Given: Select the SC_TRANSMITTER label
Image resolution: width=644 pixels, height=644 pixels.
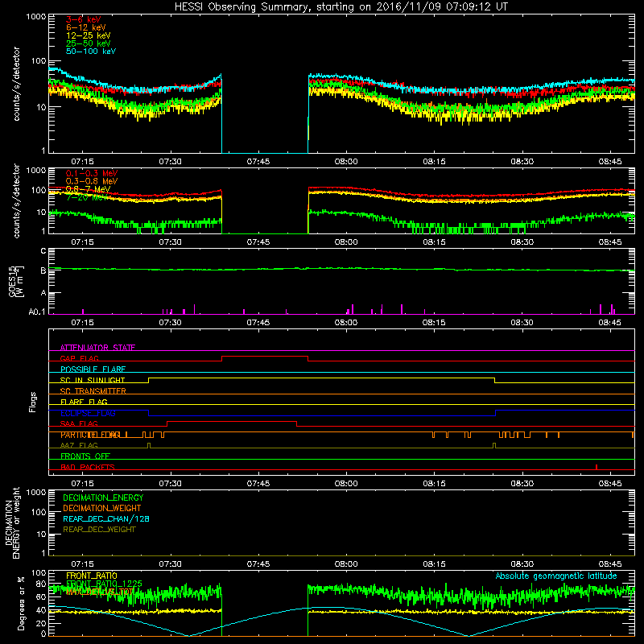Looking at the screenshot, I should click(x=93, y=391).
